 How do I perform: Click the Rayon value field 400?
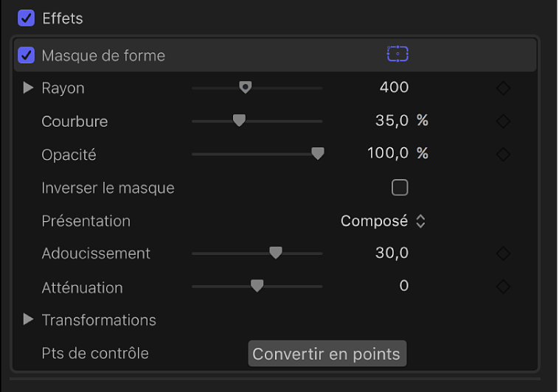click(x=394, y=88)
